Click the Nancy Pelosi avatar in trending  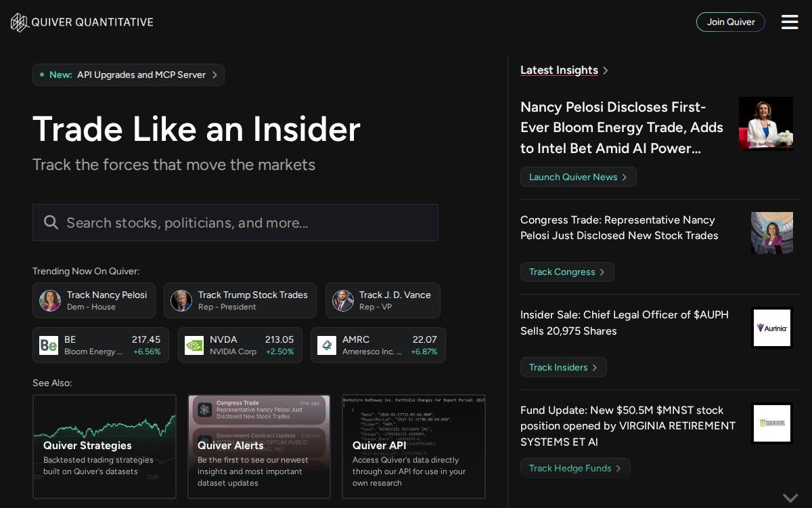50,301
